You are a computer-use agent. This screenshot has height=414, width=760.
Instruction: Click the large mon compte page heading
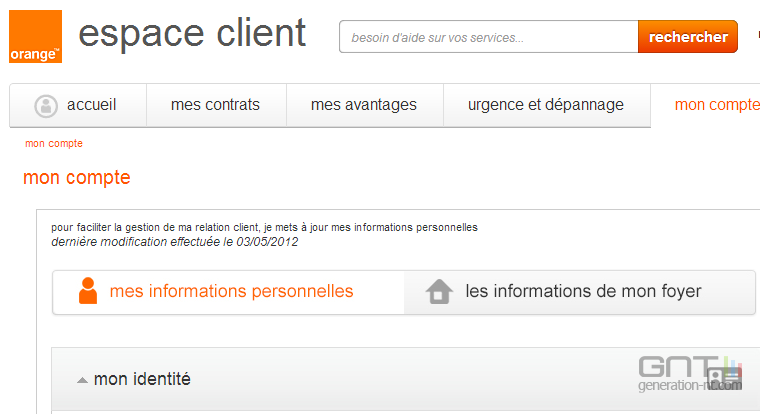[x=77, y=178]
